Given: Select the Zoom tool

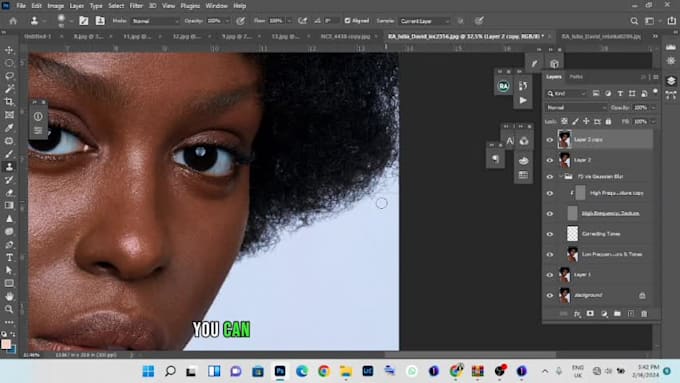Looking at the screenshot, I should (x=9, y=309).
